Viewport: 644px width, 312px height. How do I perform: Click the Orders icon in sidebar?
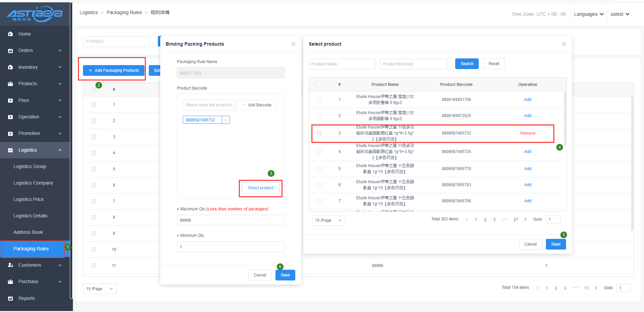click(10, 51)
